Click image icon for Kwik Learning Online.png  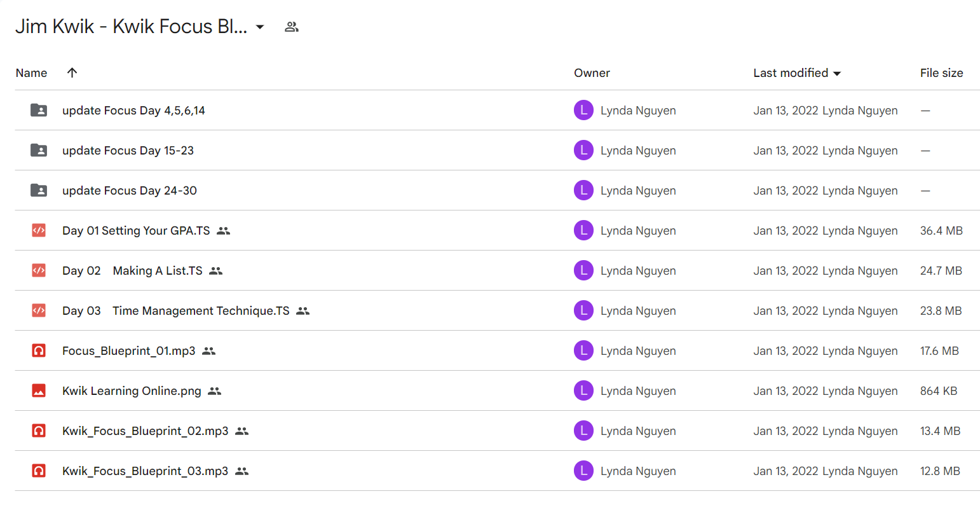(x=39, y=390)
